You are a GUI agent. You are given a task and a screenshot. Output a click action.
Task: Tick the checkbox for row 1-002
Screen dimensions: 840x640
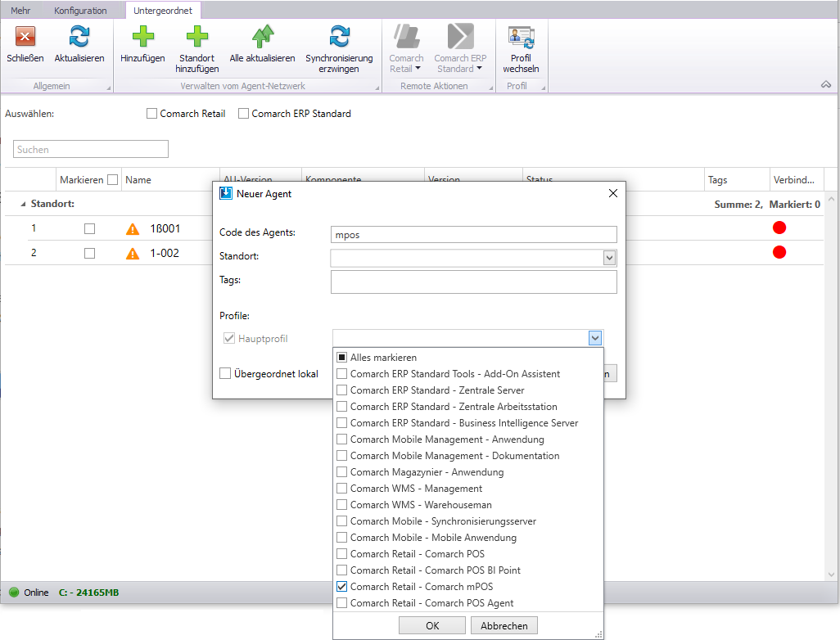click(89, 254)
